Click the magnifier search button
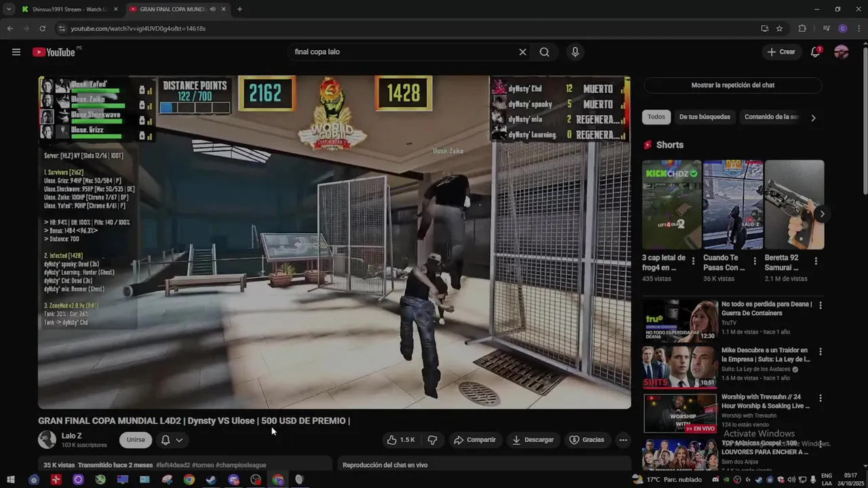This screenshot has width=868, height=488. [545, 52]
